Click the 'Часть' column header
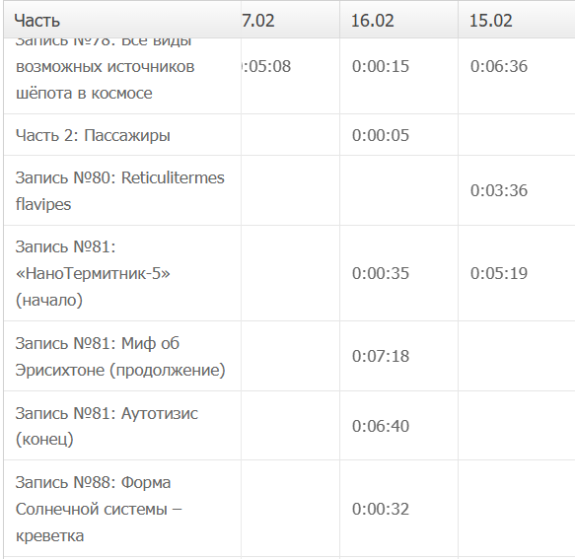The height and width of the screenshot is (559, 575). pos(37,20)
